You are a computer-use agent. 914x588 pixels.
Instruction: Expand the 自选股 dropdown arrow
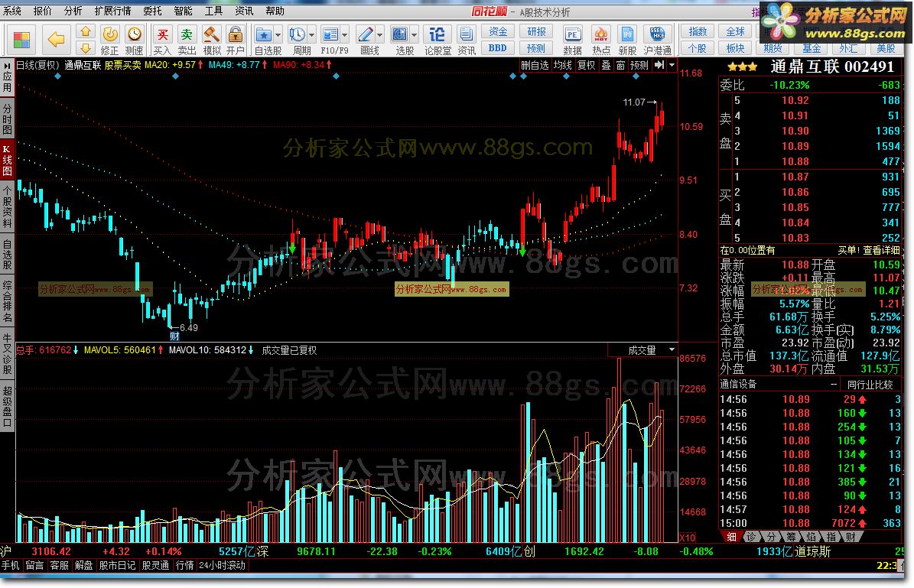278,35
